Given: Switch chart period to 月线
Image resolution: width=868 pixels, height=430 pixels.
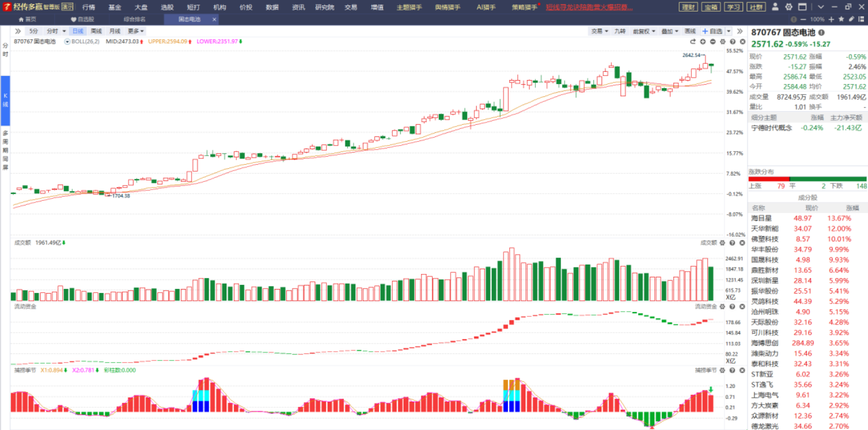Looking at the screenshot, I should point(115,31).
